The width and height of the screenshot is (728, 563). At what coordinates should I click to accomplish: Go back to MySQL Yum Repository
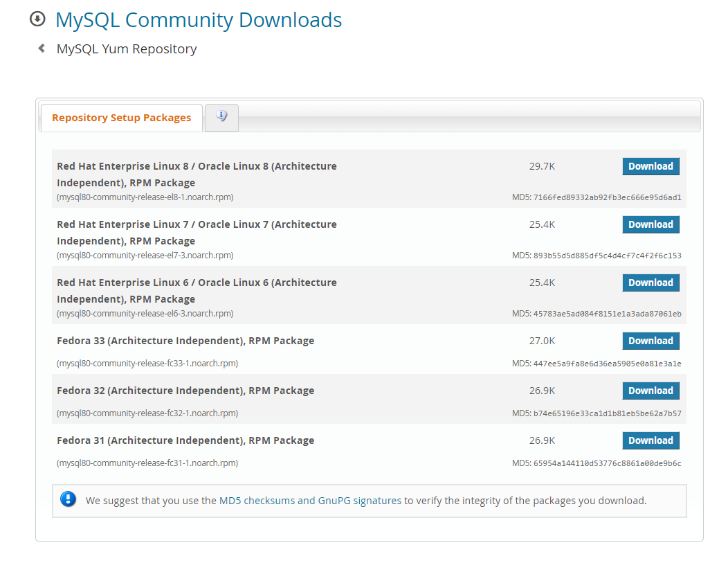tap(127, 49)
